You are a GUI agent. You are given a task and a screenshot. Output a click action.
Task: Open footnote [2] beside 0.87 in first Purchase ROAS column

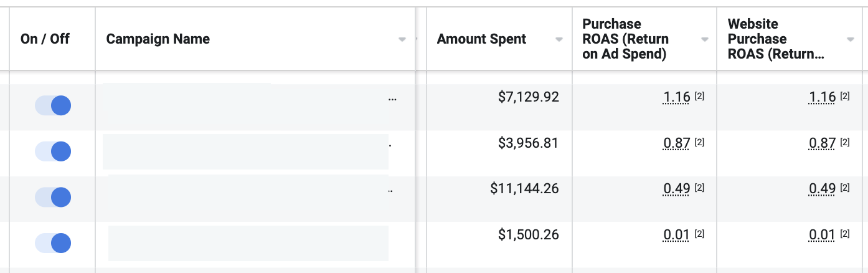699,143
